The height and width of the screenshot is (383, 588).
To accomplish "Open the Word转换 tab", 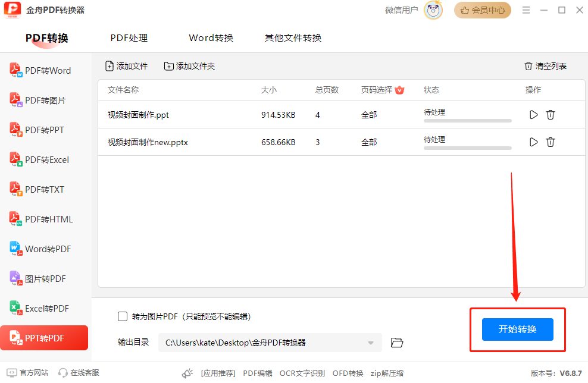I will 211,38.
